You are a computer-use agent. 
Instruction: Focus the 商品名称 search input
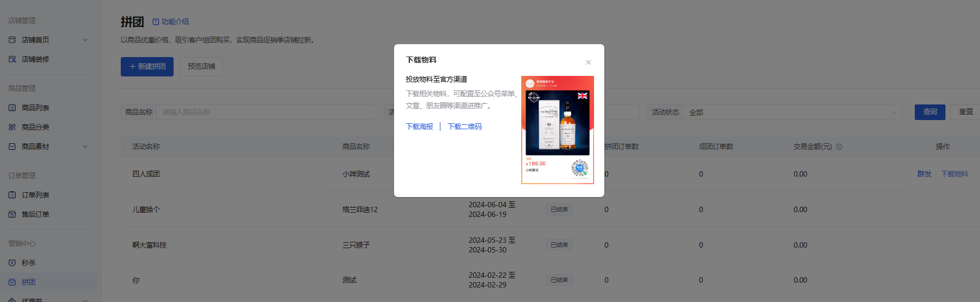tap(266, 112)
